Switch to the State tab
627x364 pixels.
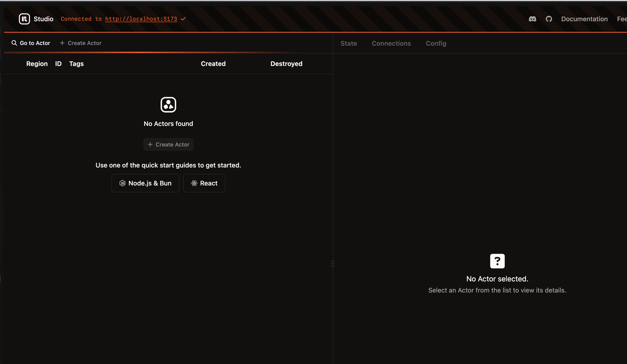(x=349, y=43)
